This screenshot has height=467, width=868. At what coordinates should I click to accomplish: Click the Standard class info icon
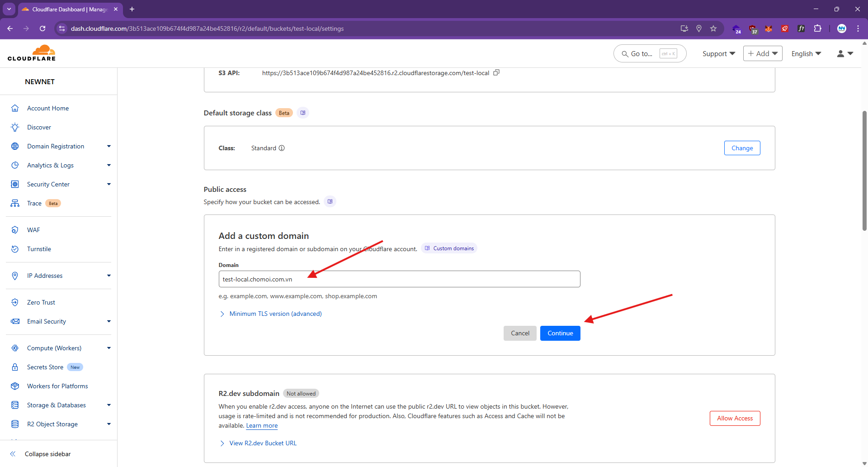pos(282,148)
